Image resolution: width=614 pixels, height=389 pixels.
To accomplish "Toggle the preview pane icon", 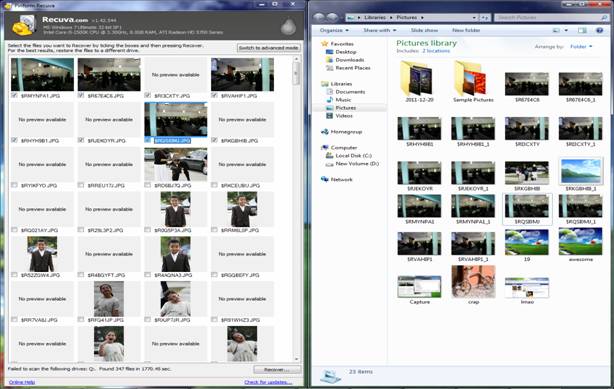I will [582, 30].
